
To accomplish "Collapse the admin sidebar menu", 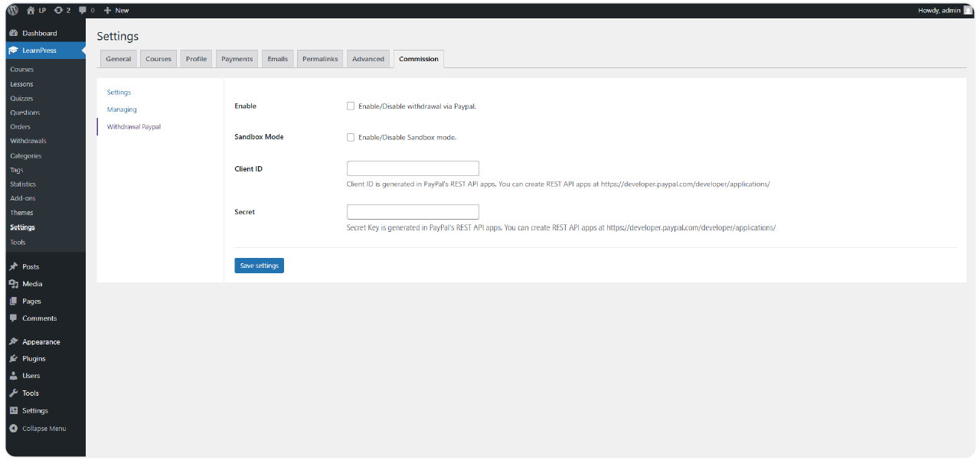I will pyautogui.click(x=13, y=428).
